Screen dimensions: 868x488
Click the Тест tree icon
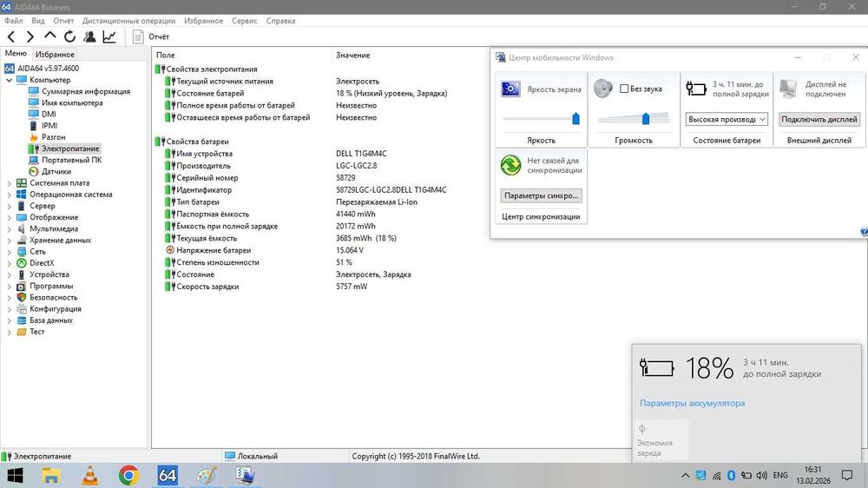point(22,332)
